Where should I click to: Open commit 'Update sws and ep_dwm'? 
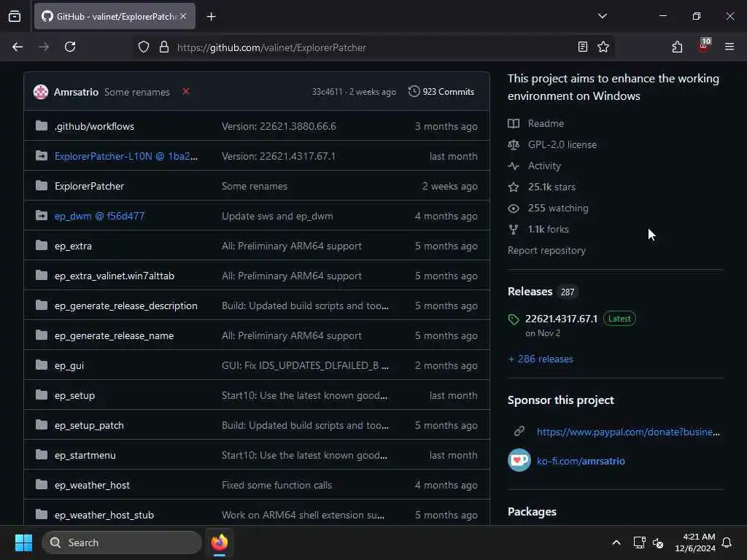click(277, 216)
